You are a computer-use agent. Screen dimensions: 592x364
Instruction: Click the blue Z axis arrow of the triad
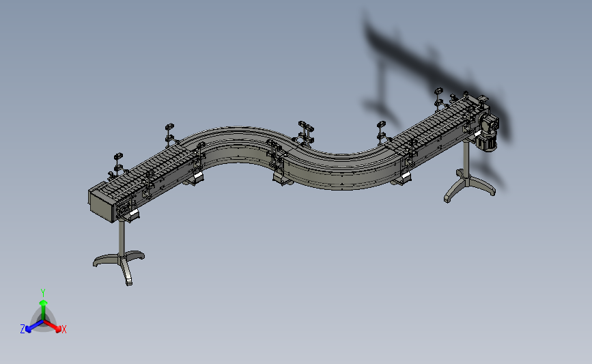pos(34,326)
